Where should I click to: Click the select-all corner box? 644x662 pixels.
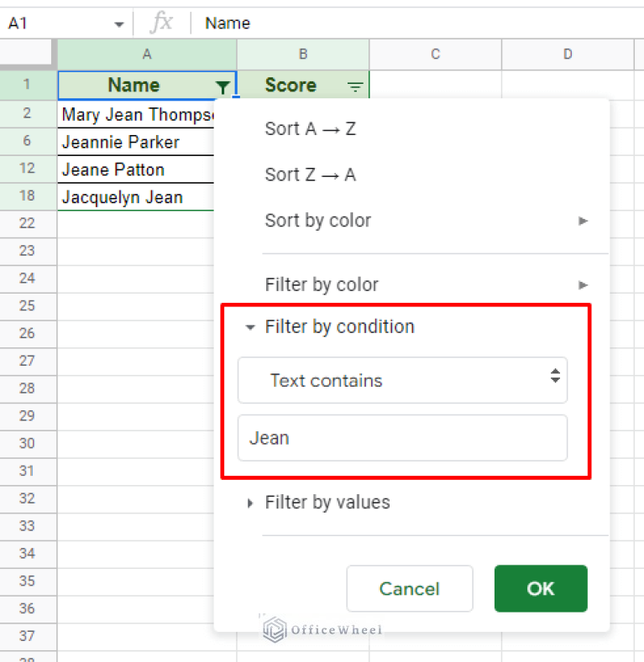point(28,55)
